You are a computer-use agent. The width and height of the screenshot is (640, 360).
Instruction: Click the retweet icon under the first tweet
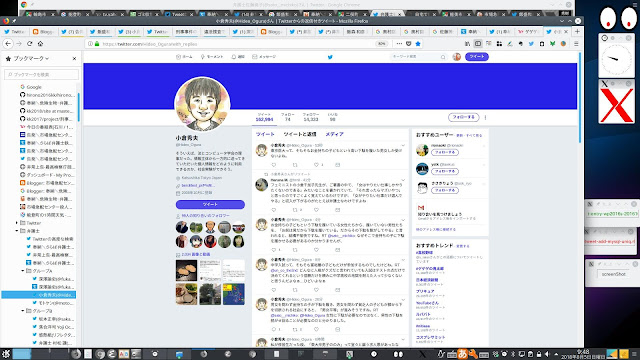[x=295, y=165]
